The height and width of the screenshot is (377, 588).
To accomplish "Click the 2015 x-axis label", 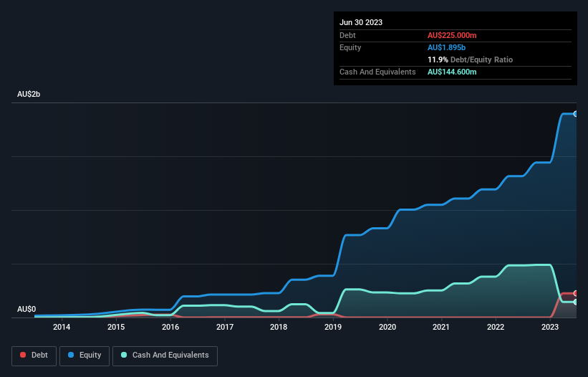I will (x=116, y=327).
